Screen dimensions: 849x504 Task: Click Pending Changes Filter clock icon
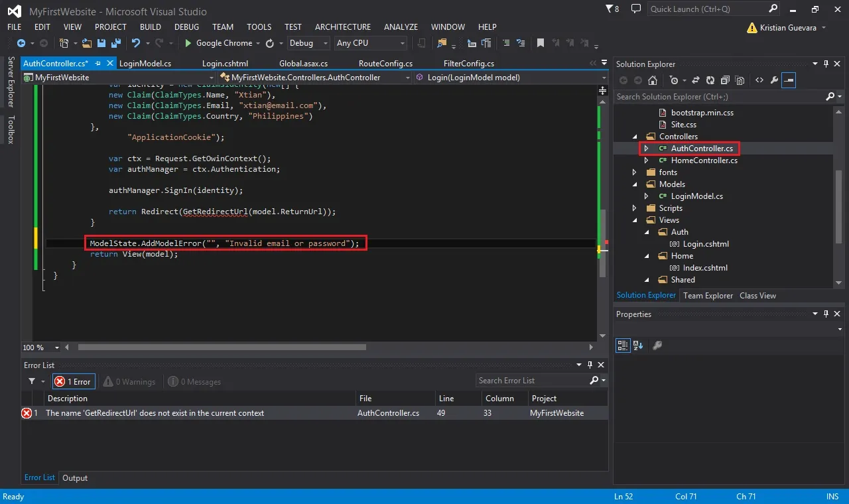(675, 80)
